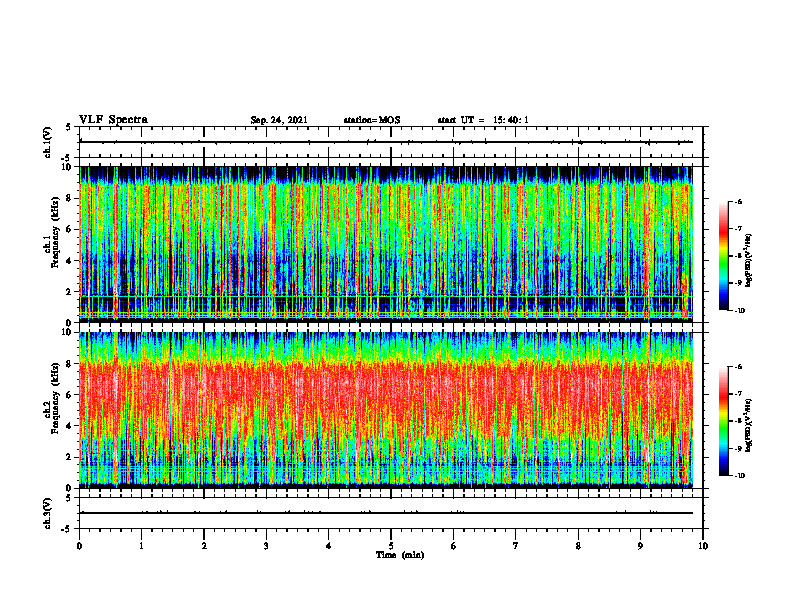Click the "-7" label on ch.2 color scale
The height and width of the screenshot is (612, 792).
click(x=738, y=394)
